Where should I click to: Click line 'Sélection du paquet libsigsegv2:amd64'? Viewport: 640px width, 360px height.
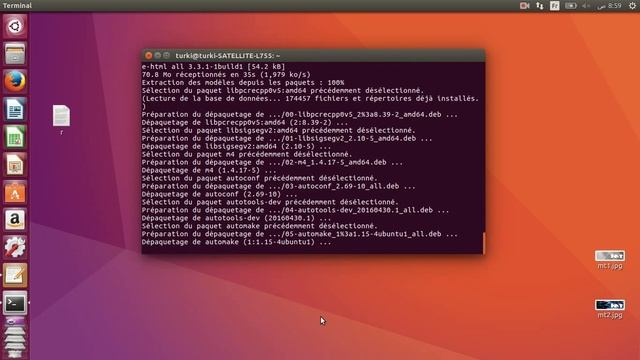(279, 130)
